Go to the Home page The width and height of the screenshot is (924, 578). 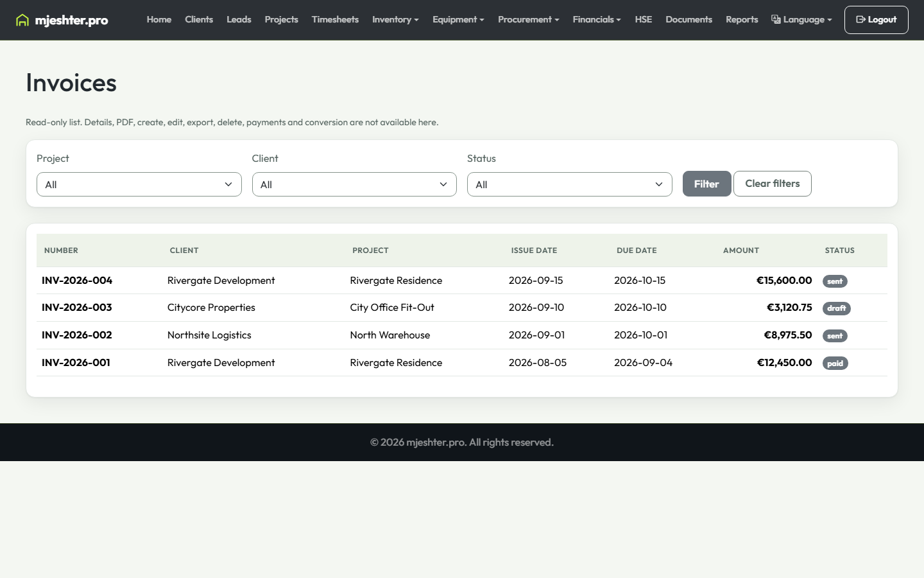(159, 19)
